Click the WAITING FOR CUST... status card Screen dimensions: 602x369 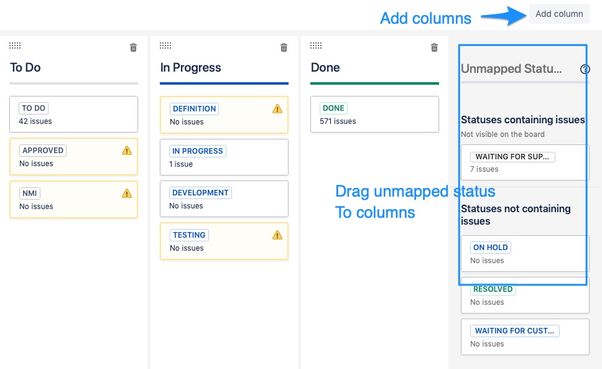tap(525, 337)
